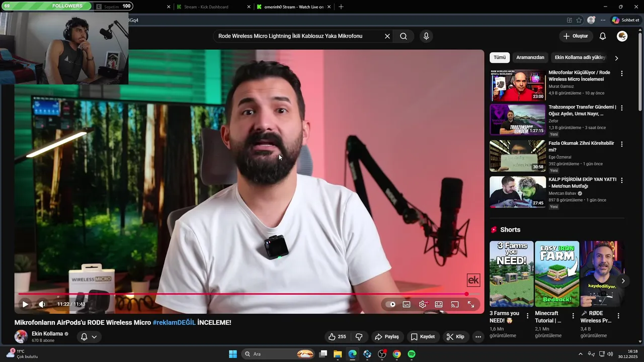This screenshot has width=644, height=362.
Task: Open options for KALP PİŞİRDİM video
Action: [x=622, y=180]
